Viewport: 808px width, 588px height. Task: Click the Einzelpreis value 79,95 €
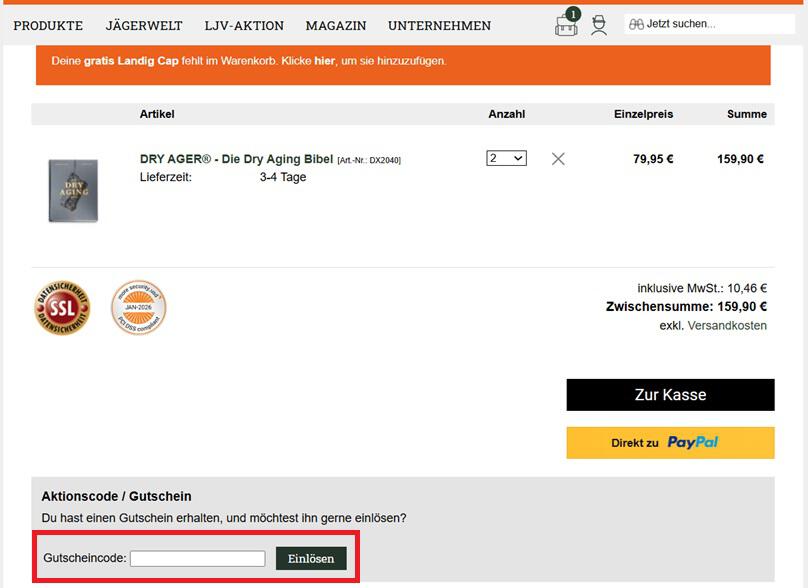point(653,159)
